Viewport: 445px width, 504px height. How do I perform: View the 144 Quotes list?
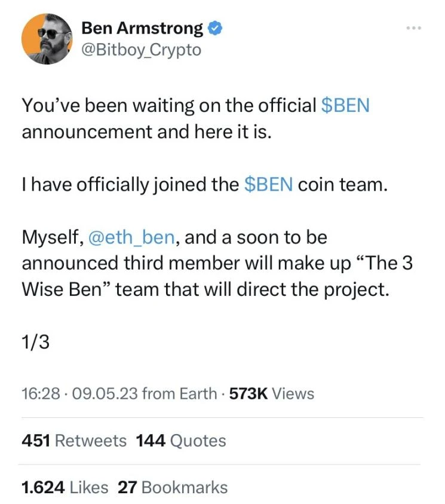150,441
